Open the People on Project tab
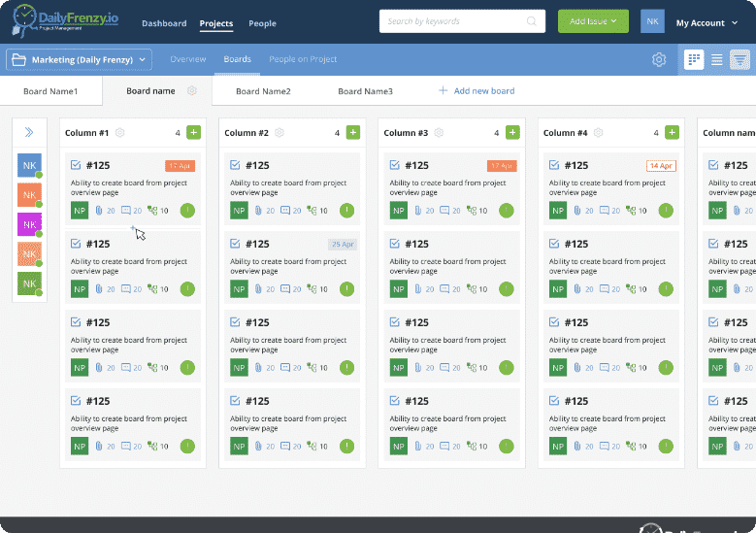Screen dimensions: 756x533 coord(303,59)
